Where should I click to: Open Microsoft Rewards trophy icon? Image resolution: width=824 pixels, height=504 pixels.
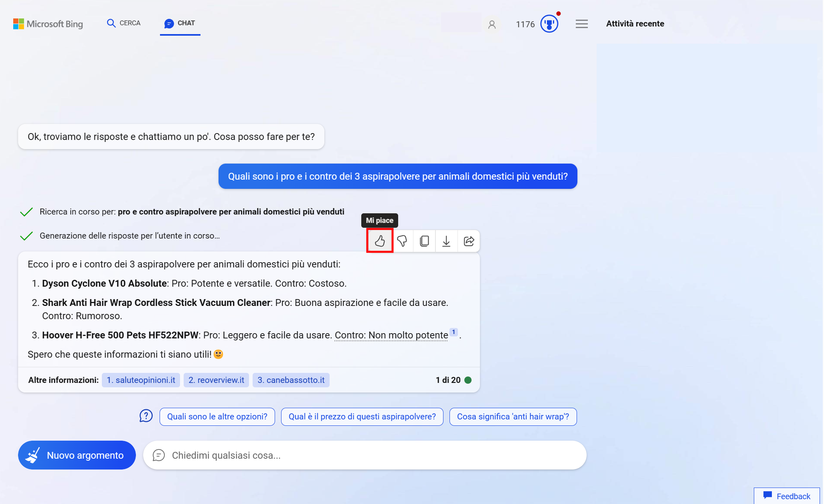[x=549, y=24]
